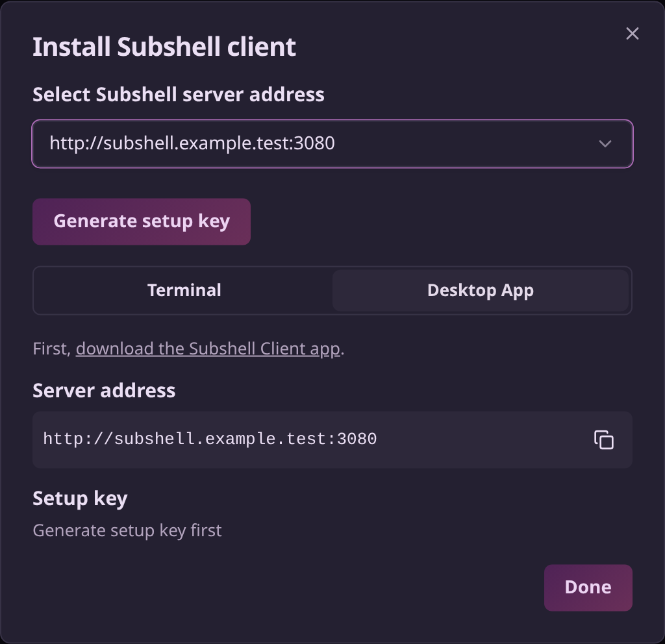Generate a setup key
Image resolution: width=665 pixels, height=644 pixels.
pyautogui.click(x=142, y=221)
